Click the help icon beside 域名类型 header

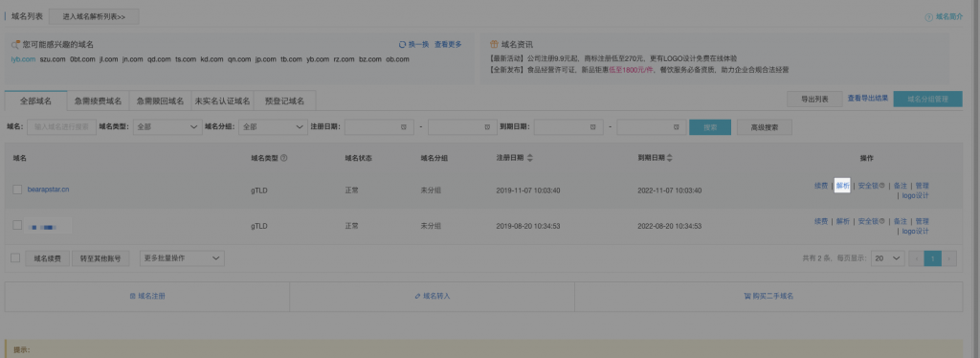click(283, 158)
